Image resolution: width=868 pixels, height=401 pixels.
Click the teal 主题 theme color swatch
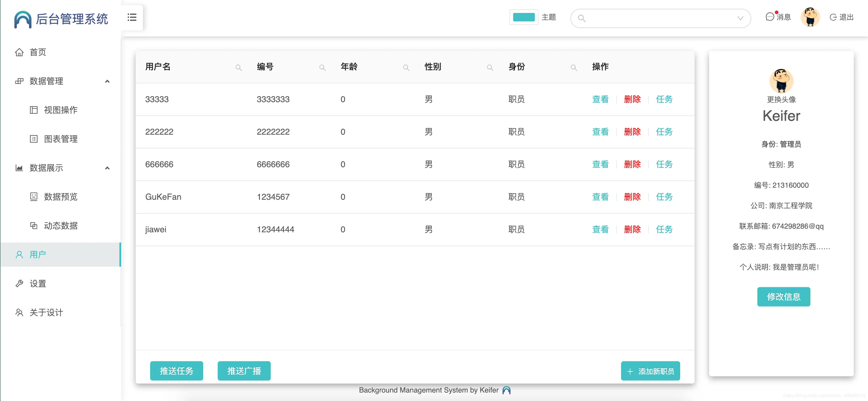(x=523, y=17)
